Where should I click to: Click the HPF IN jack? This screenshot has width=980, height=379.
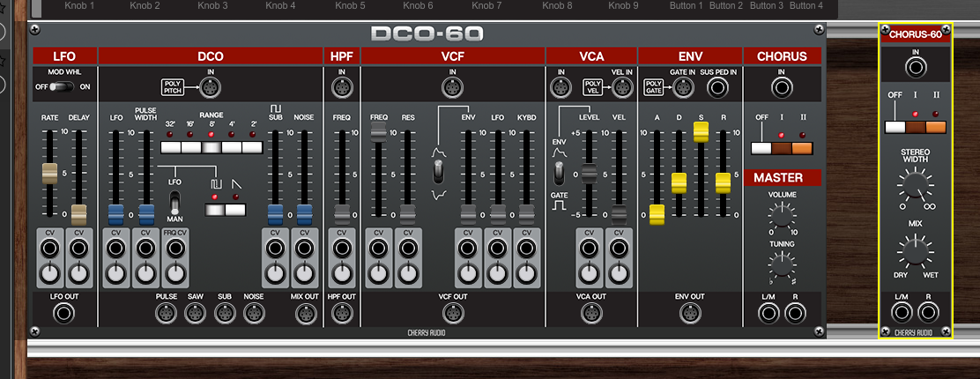[342, 87]
